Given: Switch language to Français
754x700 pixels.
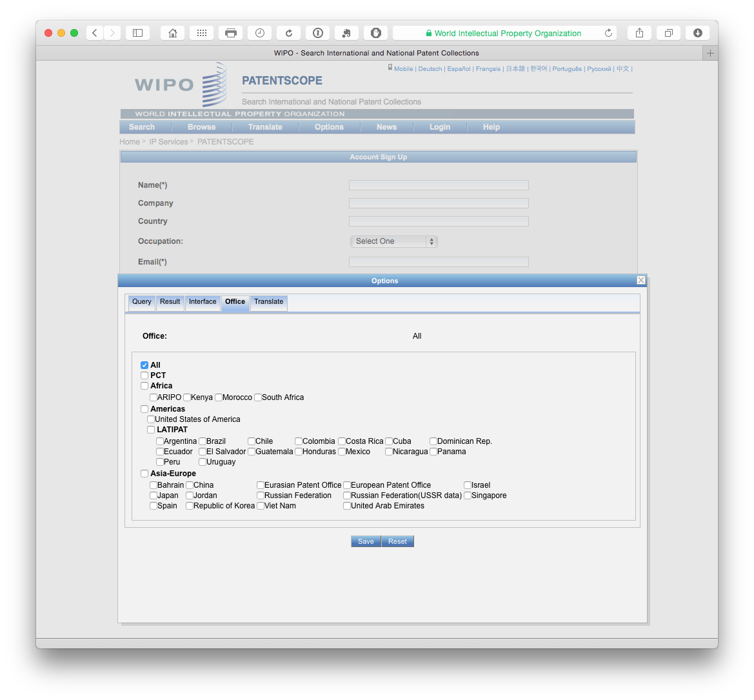Looking at the screenshot, I should point(488,69).
